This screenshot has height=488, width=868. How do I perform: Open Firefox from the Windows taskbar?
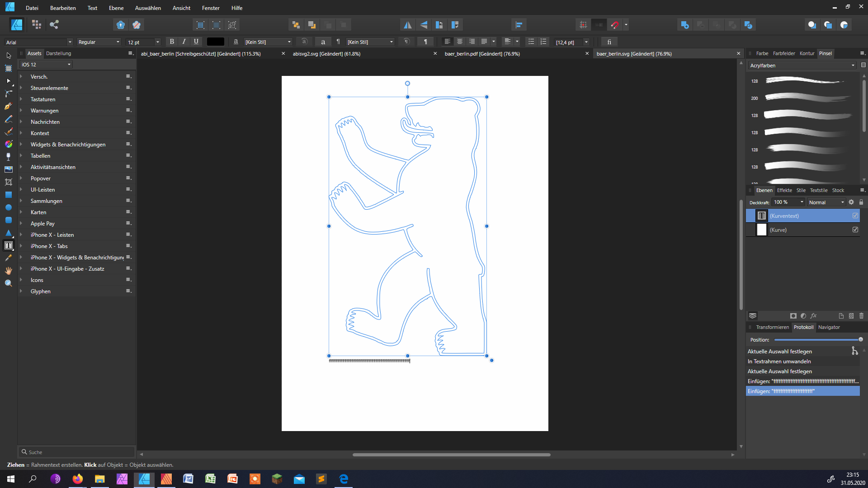pyautogui.click(x=78, y=479)
